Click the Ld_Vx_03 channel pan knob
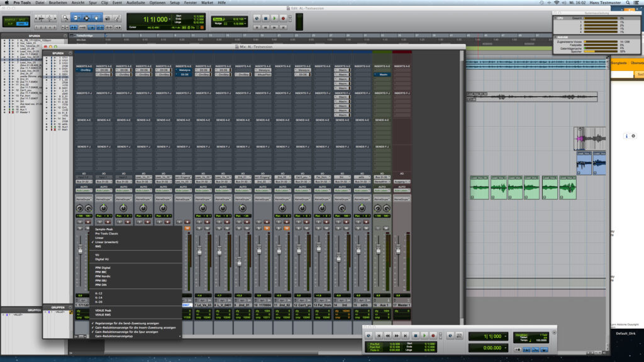The width and height of the screenshot is (644, 362). tap(203, 208)
